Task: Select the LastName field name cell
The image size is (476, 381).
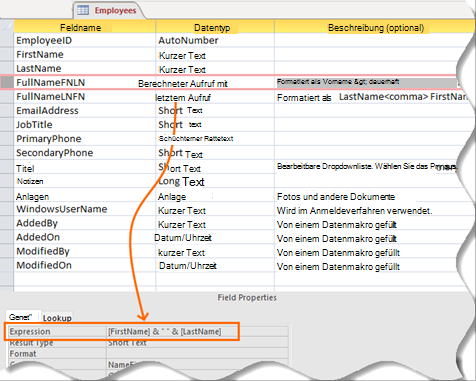Action: click(x=84, y=68)
